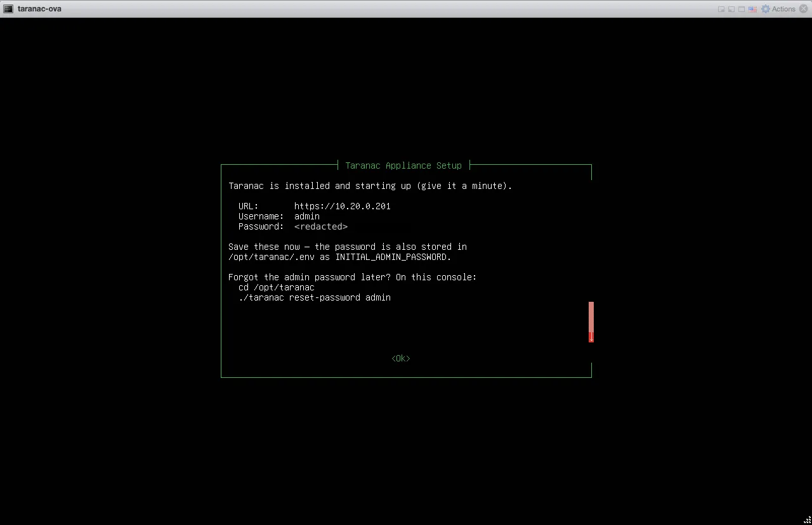Click the red scrollbar in the setup dialog
Image resolution: width=812 pixels, height=525 pixels.
click(591, 322)
